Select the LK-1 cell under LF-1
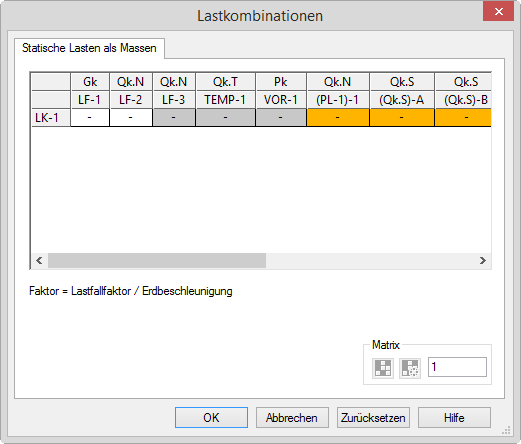Image resolution: width=521 pixels, height=444 pixels. (90, 117)
